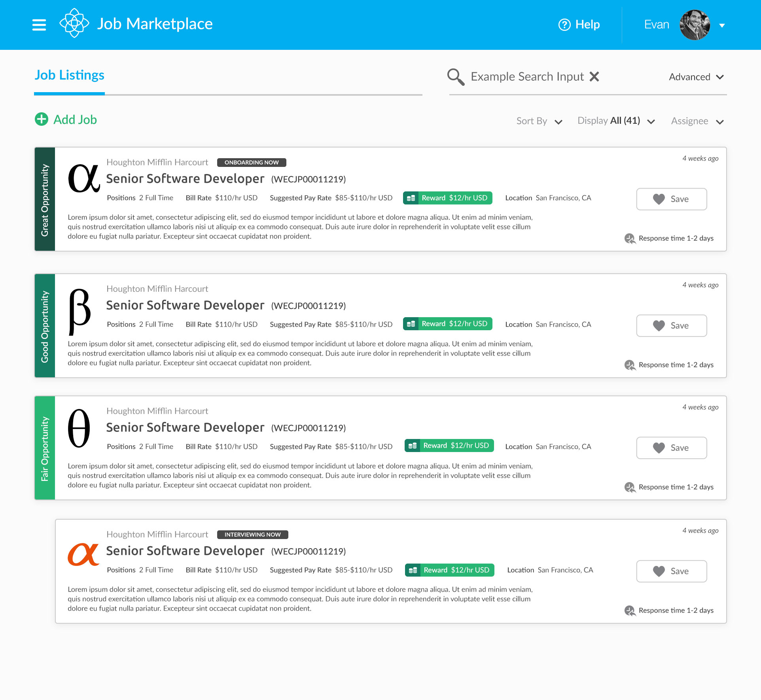Click the Job Listings tab
Screen dimensions: 761x700
(69, 75)
